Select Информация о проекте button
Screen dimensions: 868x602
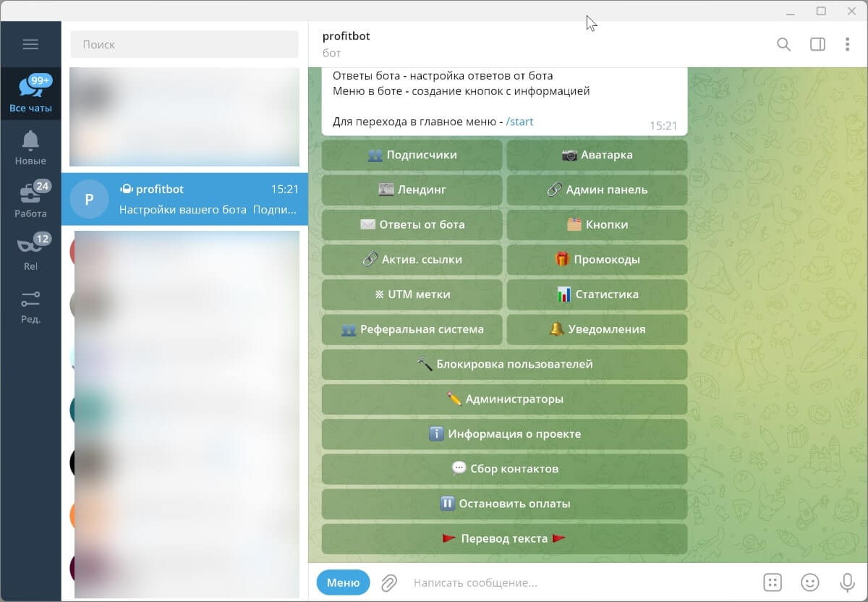click(504, 434)
